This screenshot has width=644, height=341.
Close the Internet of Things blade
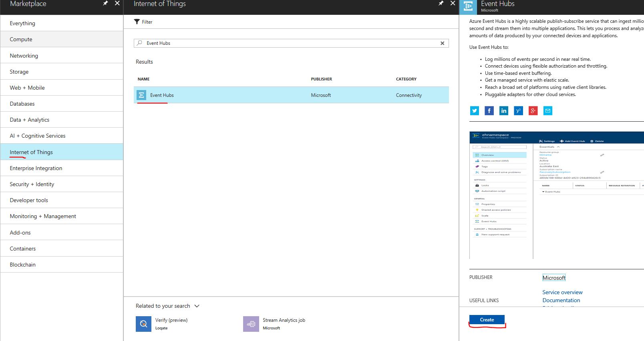click(x=453, y=3)
